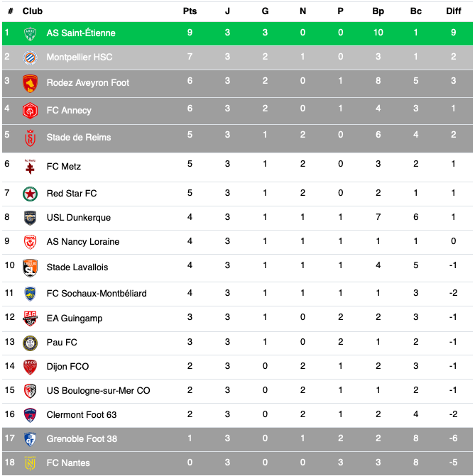This screenshot has width=475, height=476.
Task: Select the Clermont Foot 63 row name
Action: click(x=82, y=415)
